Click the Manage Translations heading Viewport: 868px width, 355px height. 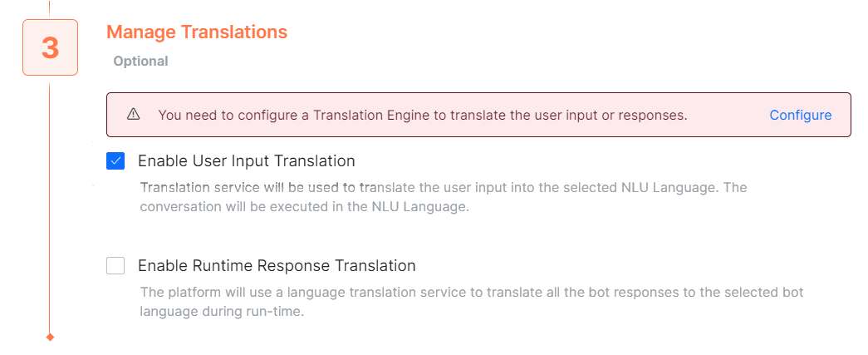click(197, 32)
